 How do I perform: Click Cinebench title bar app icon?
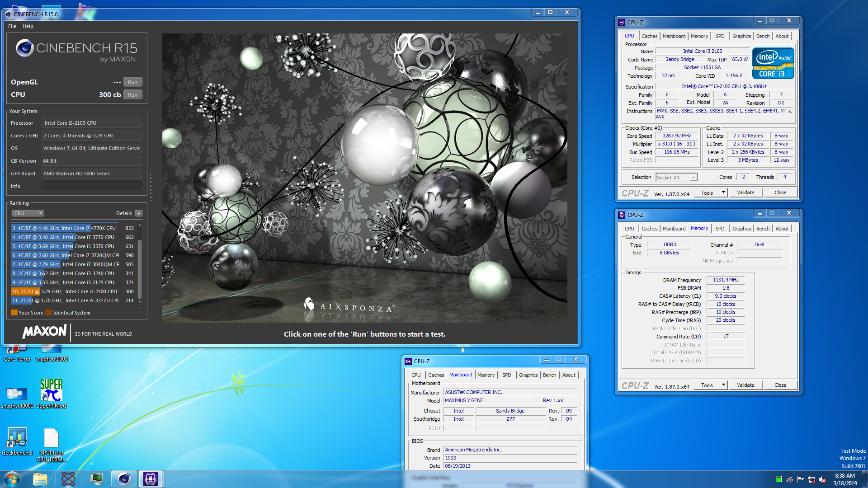click(8, 14)
